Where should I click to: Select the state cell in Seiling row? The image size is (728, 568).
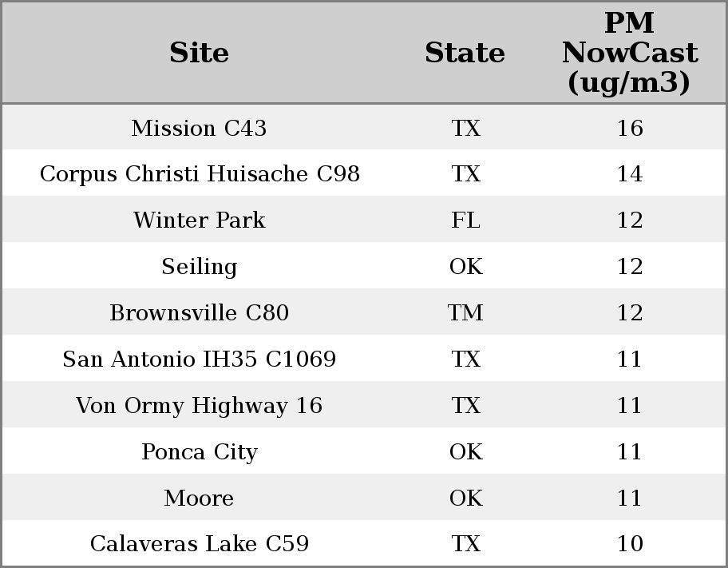point(465,267)
